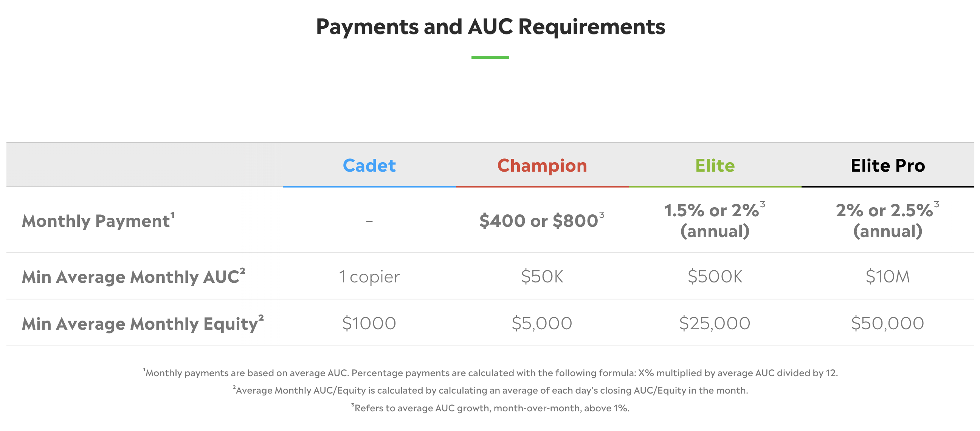Click the Payments and AUC Requirements heading
The height and width of the screenshot is (431, 980).
coord(490,26)
